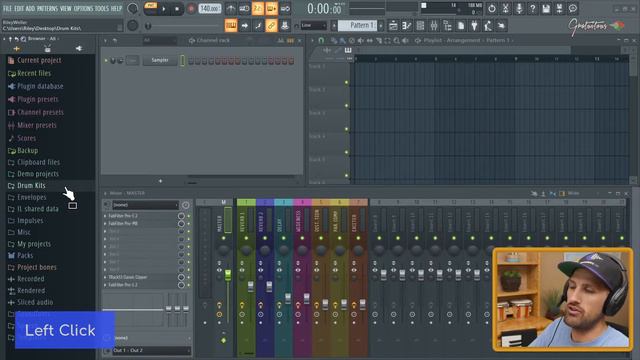Open the Out 1 - Out 2 output dropdown
This screenshot has width=640, height=360.
151,351
